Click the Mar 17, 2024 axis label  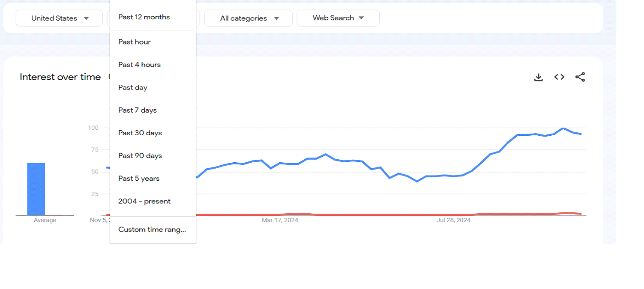pyautogui.click(x=280, y=220)
